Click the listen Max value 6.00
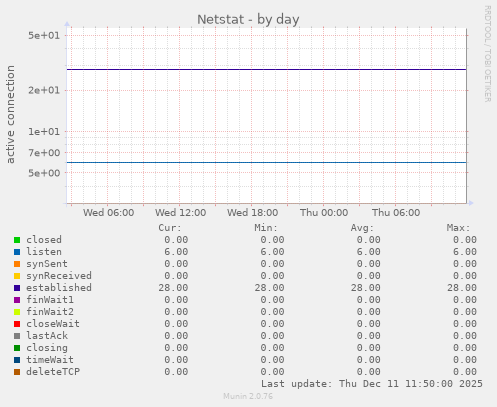The image size is (497, 407). point(465,252)
